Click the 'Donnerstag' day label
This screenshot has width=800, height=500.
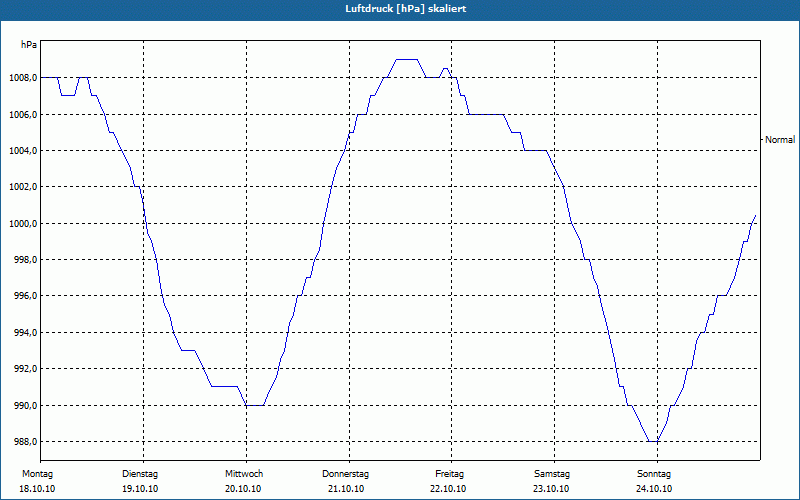(345, 474)
